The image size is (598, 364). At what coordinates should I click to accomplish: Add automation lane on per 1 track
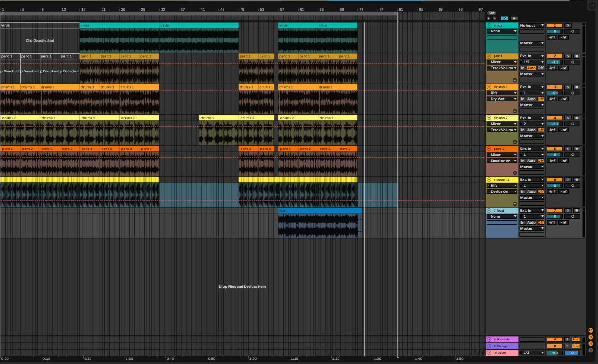(515, 80)
